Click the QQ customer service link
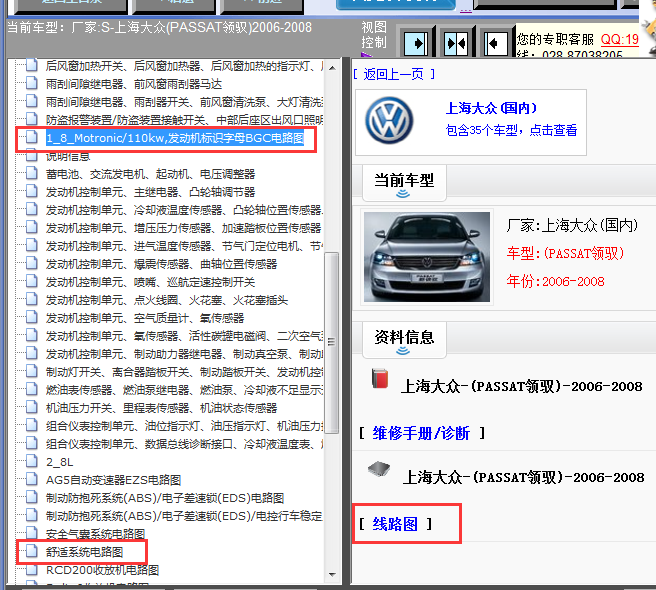The width and height of the screenshot is (656, 590). click(x=620, y=39)
